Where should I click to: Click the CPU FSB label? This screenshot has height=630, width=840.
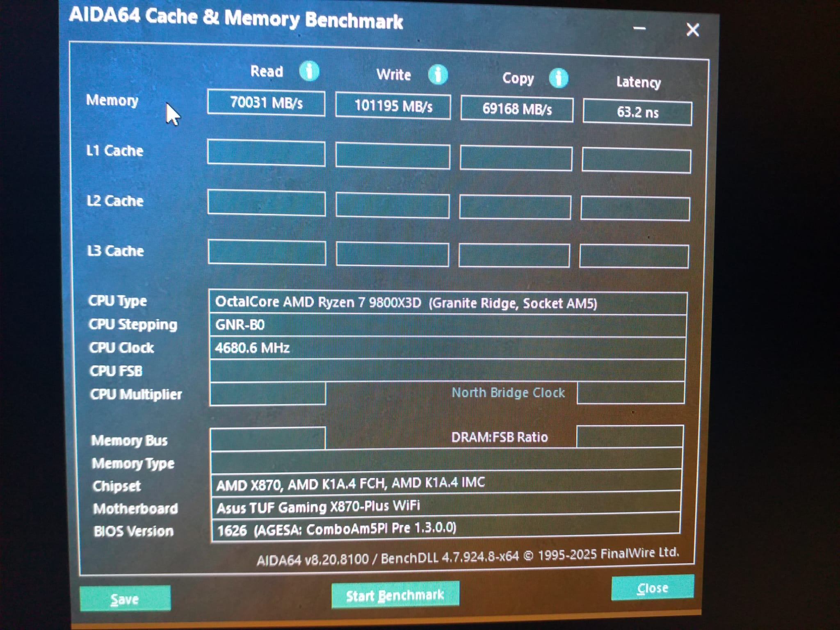click(x=116, y=371)
